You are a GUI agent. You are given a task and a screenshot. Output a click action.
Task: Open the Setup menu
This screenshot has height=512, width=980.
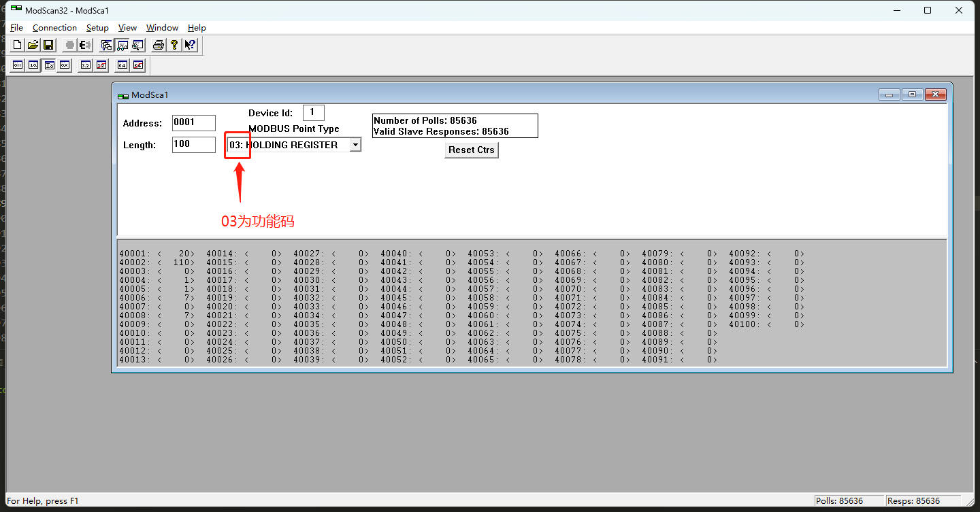click(97, 28)
